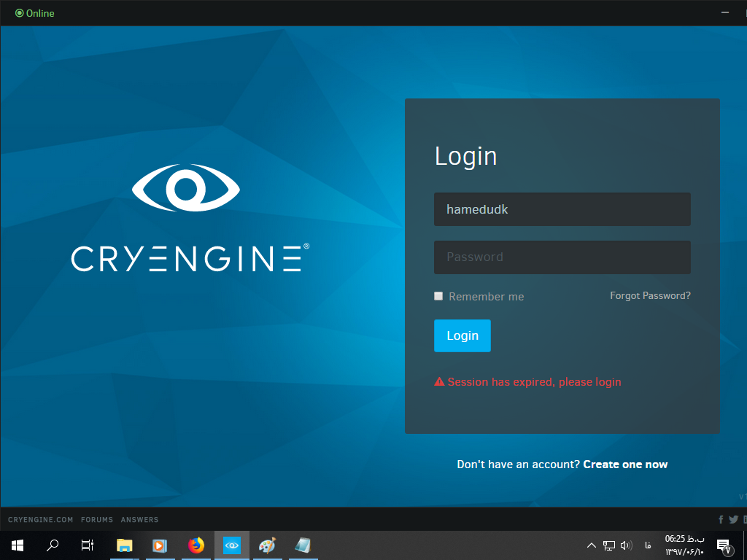Click the CRYENGINE eye logo
Screen dimensions: 747x560
pyautogui.click(x=186, y=187)
